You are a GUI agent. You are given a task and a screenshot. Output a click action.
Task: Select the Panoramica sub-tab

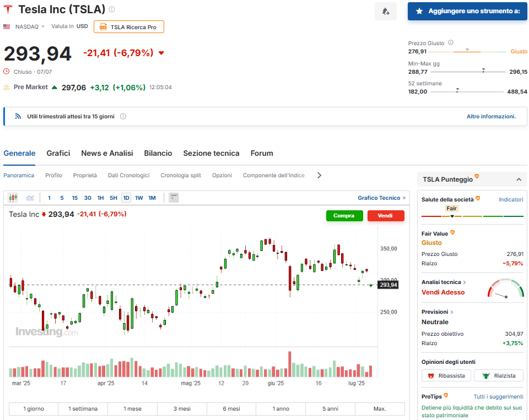pos(19,175)
